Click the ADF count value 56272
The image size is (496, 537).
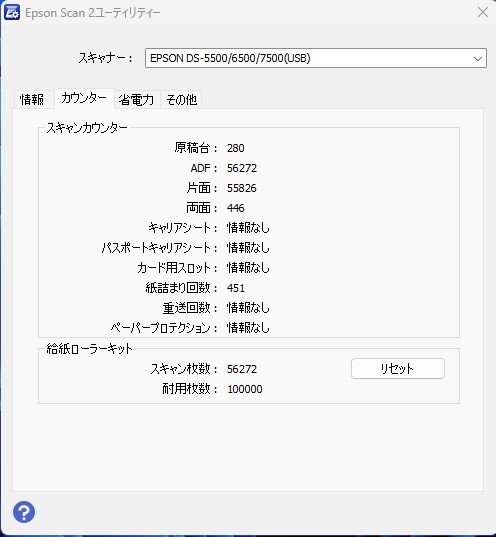click(x=242, y=168)
